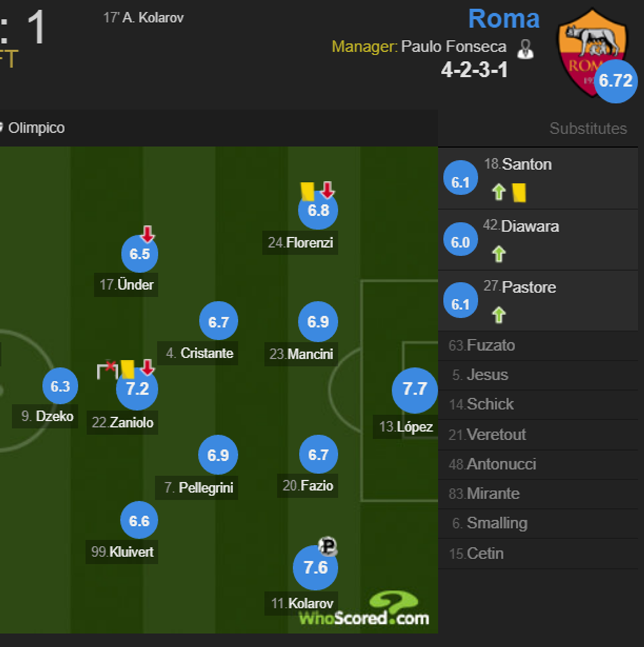Select the Substitutes header
Screen dimensions: 644x647
(x=588, y=129)
